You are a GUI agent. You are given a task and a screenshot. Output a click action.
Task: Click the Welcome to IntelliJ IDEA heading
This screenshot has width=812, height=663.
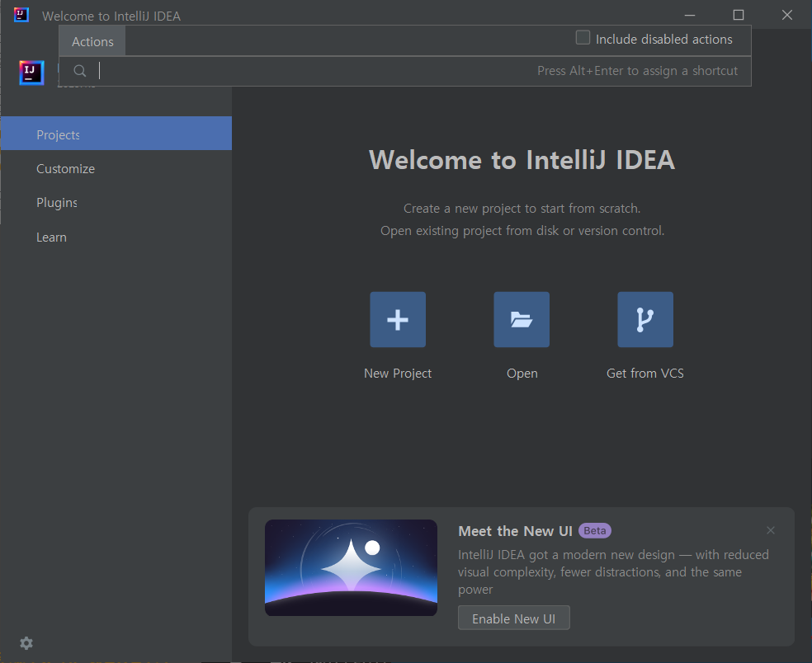pyautogui.click(x=522, y=159)
